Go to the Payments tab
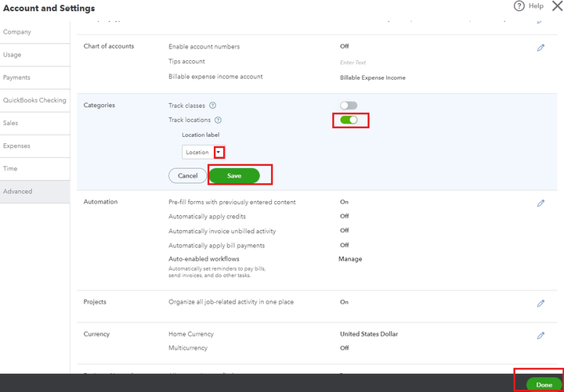The width and height of the screenshot is (564, 392). [16, 77]
